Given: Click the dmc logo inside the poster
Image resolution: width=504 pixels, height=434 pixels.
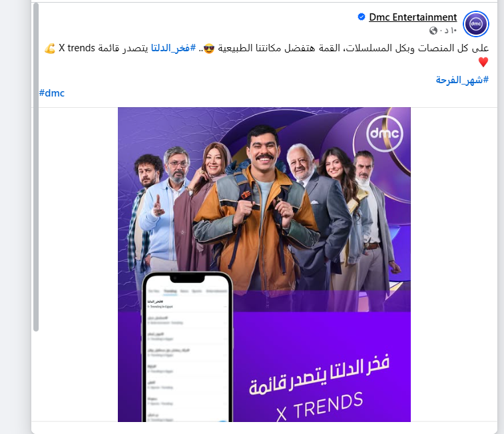Looking at the screenshot, I should tap(384, 133).
